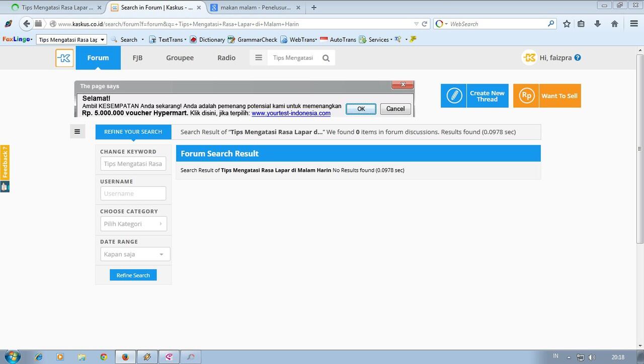Close the 'The page says' dialog
This screenshot has width=644, height=364.
coord(403,85)
